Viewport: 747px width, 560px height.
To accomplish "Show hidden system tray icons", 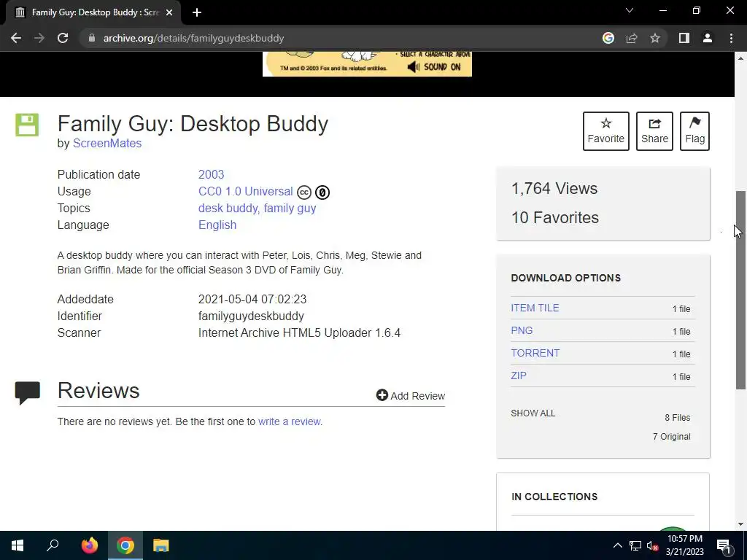I will (x=617, y=545).
